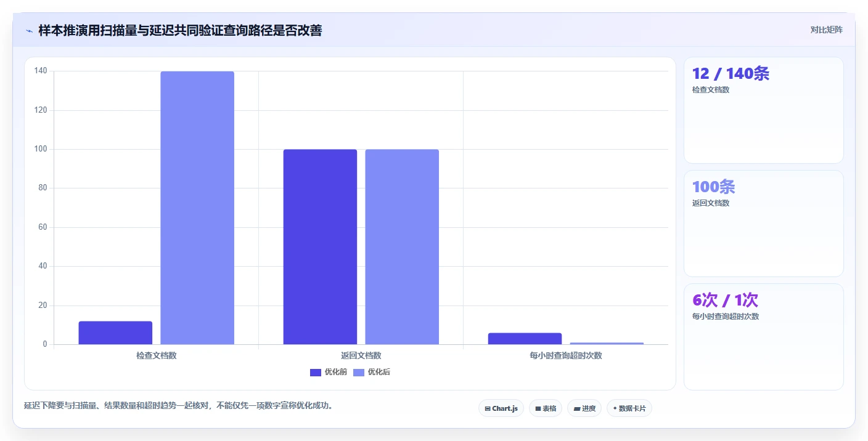Click the 数据卡片 chip

629,408
